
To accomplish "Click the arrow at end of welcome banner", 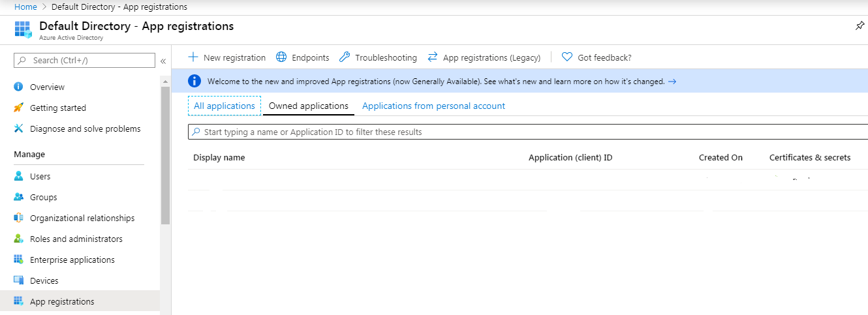I will tap(672, 82).
